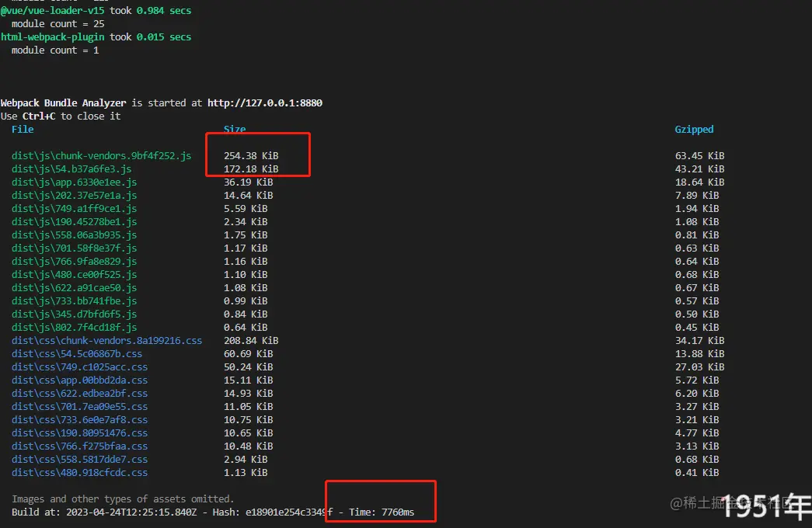This screenshot has height=528, width=812.
Task: Select file dist\js\345.d7bfd6f5.js
Action: [74, 314]
